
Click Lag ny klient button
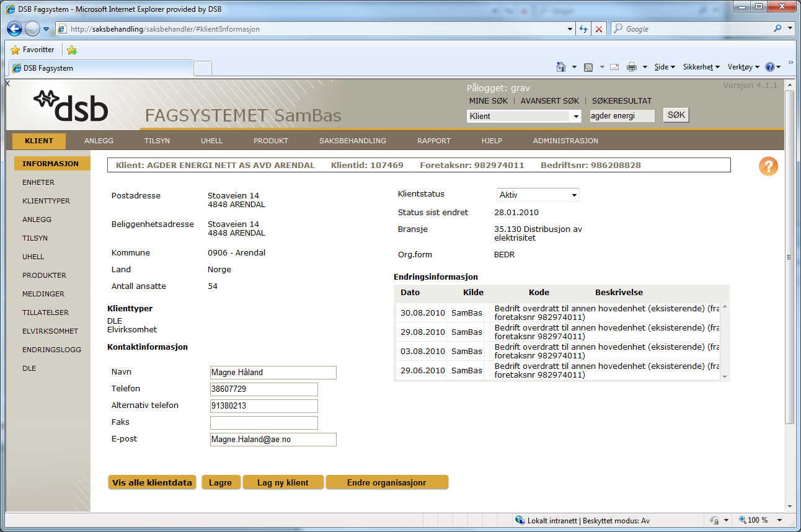pos(283,482)
